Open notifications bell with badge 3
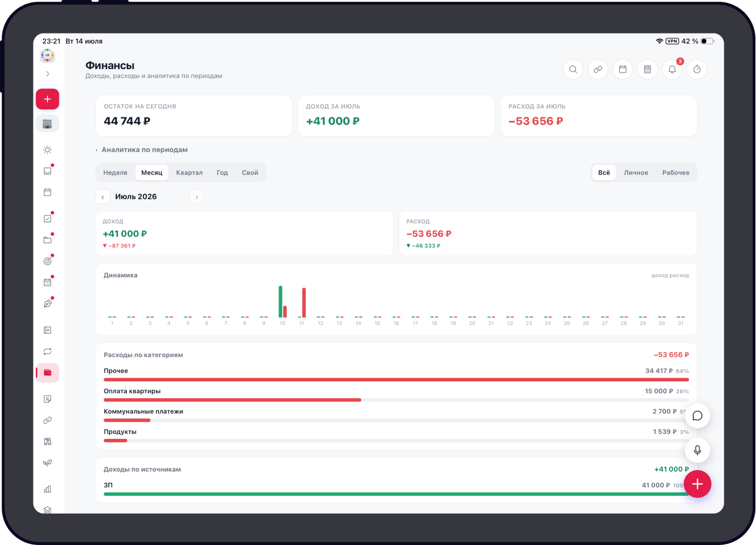The height and width of the screenshot is (545, 756). (672, 69)
